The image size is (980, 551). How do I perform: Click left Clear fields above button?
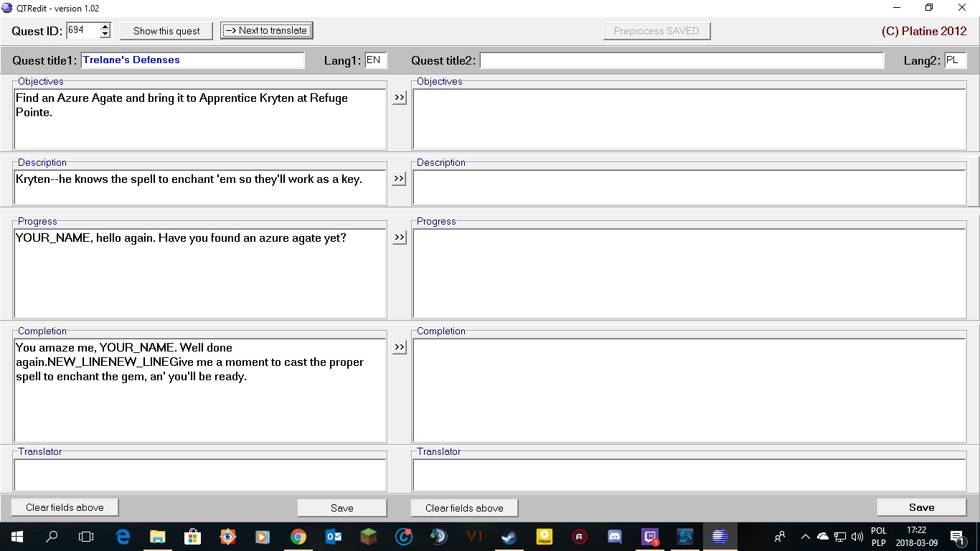click(65, 508)
